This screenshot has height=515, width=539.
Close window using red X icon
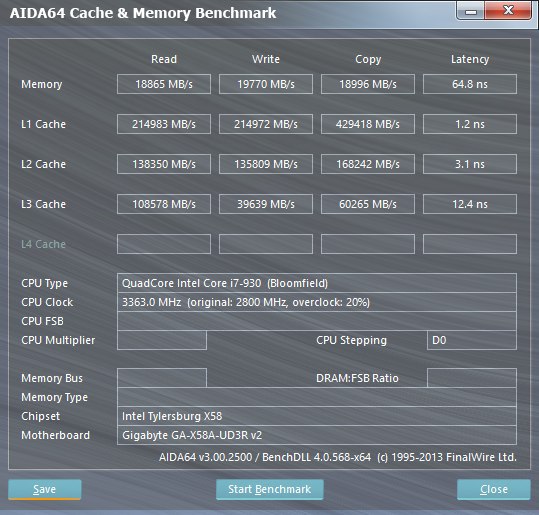click(x=508, y=10)
